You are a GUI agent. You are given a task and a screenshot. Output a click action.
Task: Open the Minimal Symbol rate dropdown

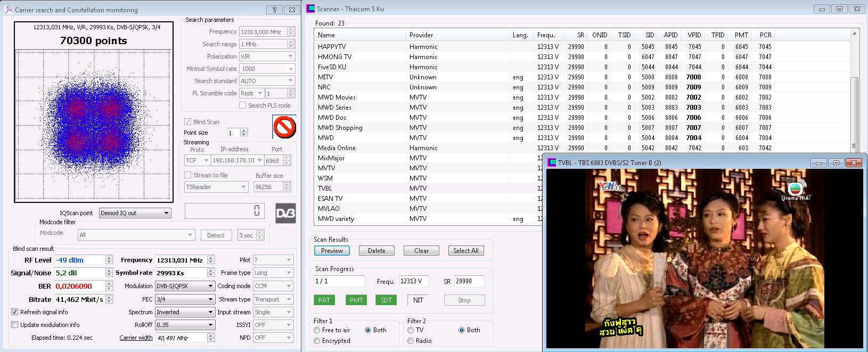(x=267, y=68)
